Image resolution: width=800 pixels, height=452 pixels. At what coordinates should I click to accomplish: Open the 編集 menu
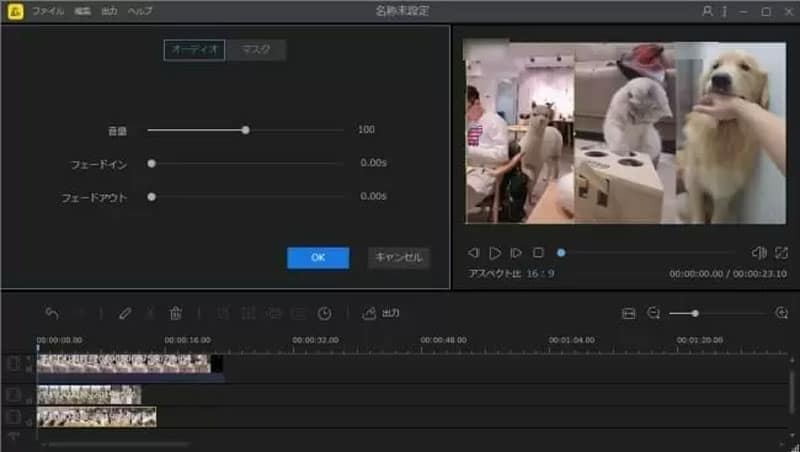[x=82, y=11]
